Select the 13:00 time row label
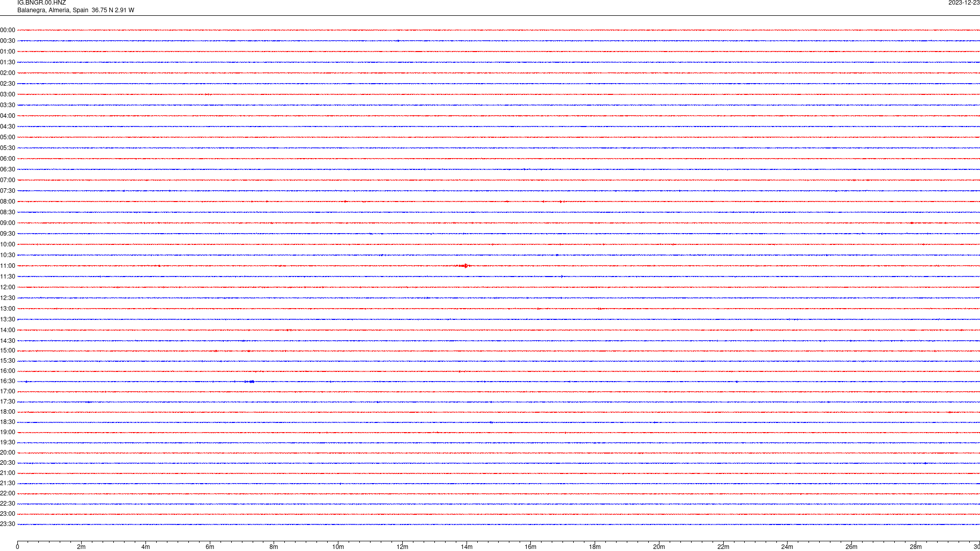This screenshot has height=551, width=980. tap(8, 309)
